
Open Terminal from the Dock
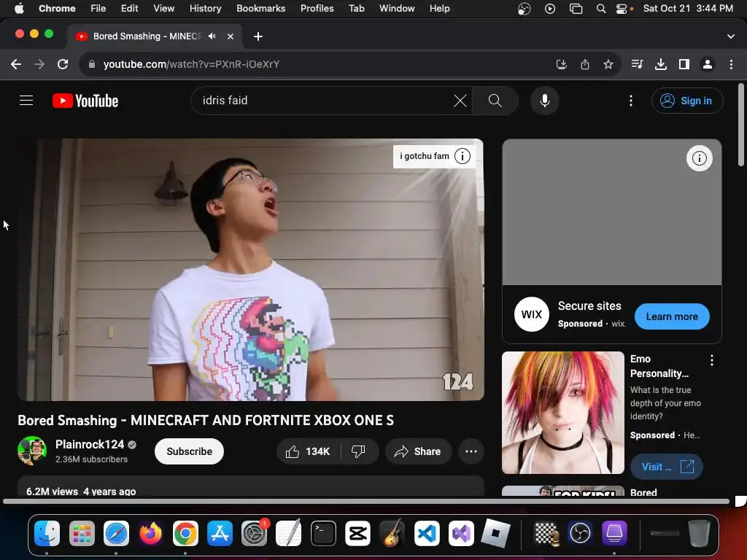click(x=323, y=533)
